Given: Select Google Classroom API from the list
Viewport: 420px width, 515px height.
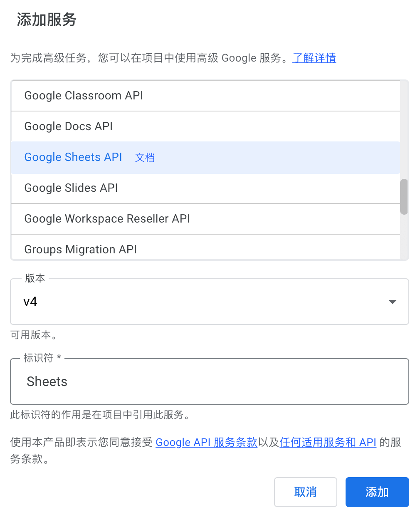Looking at the screenshot, I should tap(205, 96).
